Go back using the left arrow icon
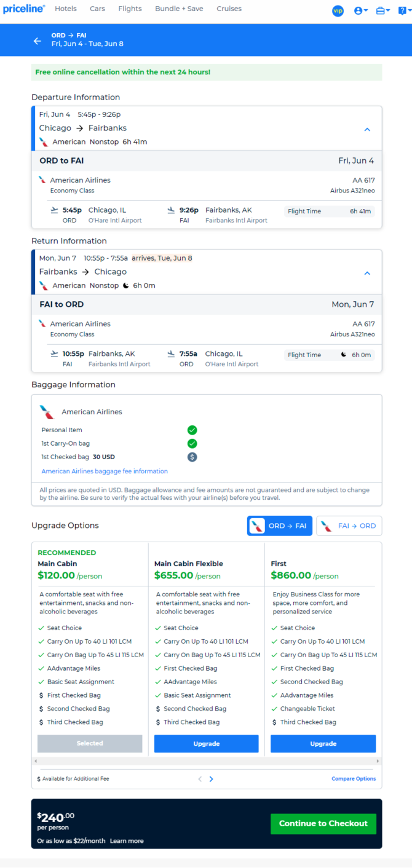 coord(38,41)
